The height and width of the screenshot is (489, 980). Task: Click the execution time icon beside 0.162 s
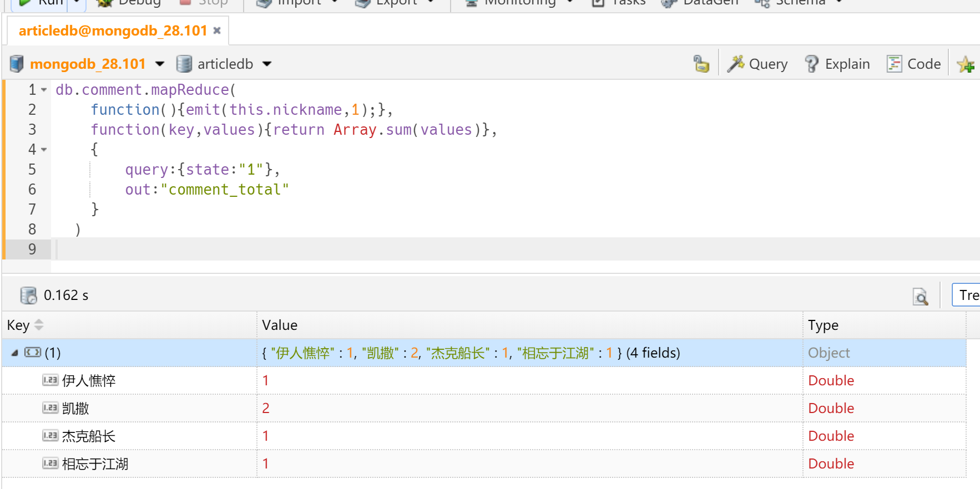28,296
